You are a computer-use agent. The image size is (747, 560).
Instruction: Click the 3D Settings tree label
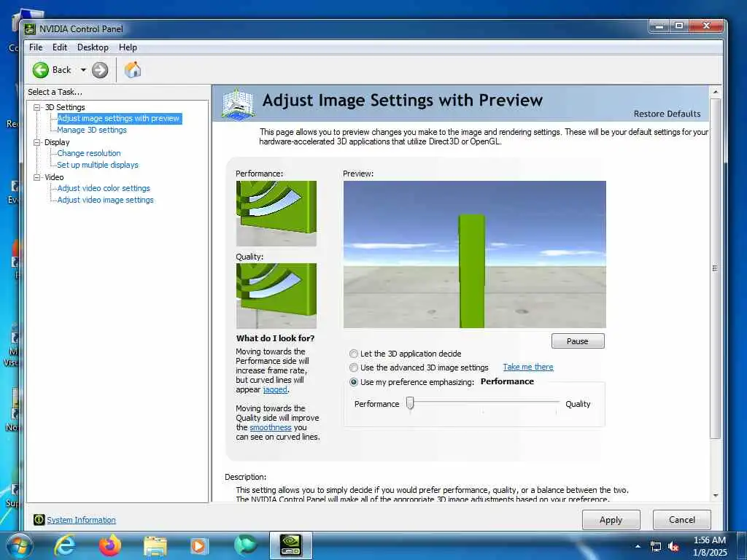point(65,107)
